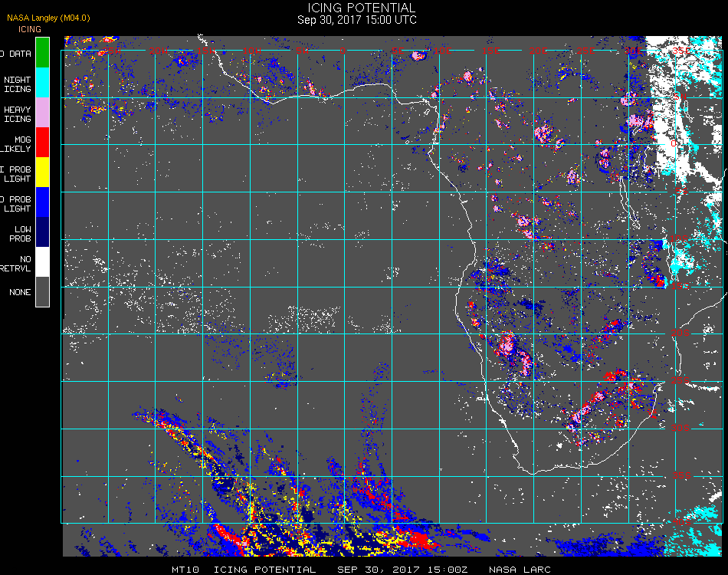Viewport: 728px width, 575px height.
Task: Click the '40S' latitude label
Action: click(x=681, y=523)
